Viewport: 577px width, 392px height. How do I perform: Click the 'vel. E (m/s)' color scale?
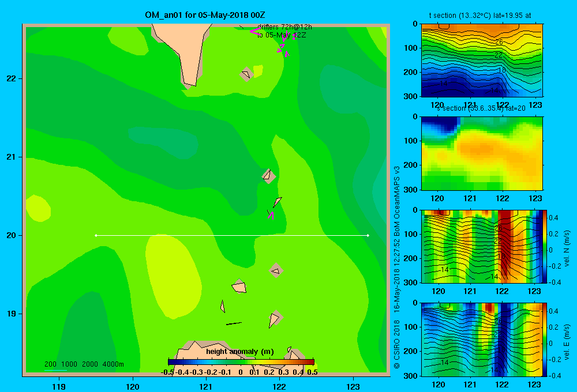pos(545,340)
